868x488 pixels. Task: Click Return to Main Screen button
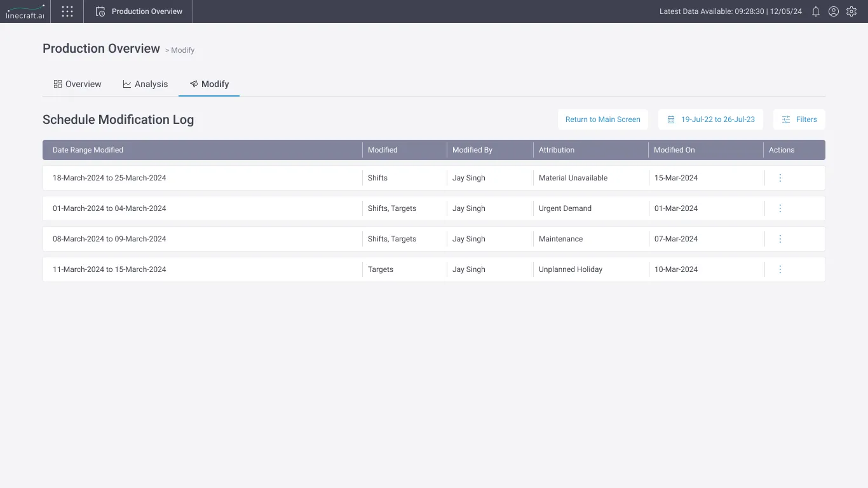pos(603,119)
